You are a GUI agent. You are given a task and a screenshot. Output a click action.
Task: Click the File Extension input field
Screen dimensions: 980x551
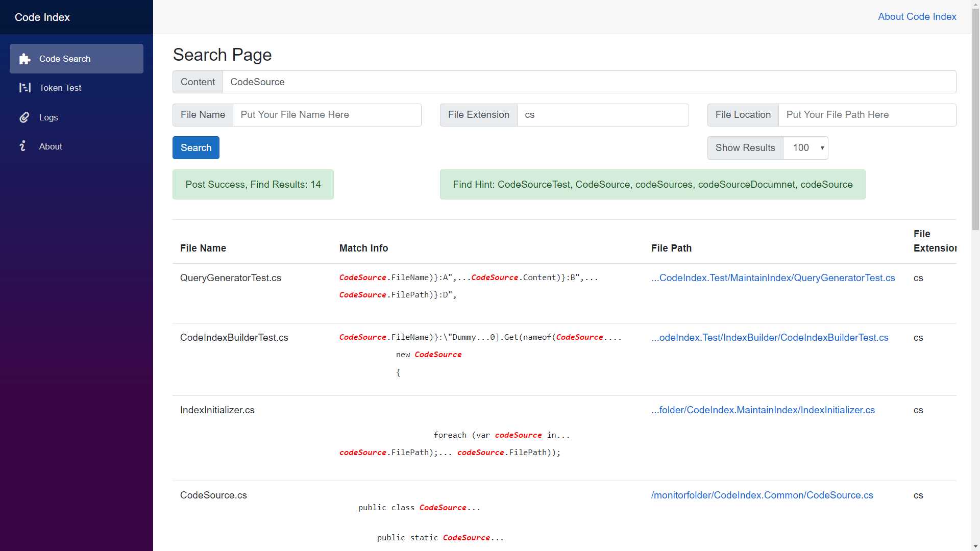pyautogui.click(x=603, y=114)
